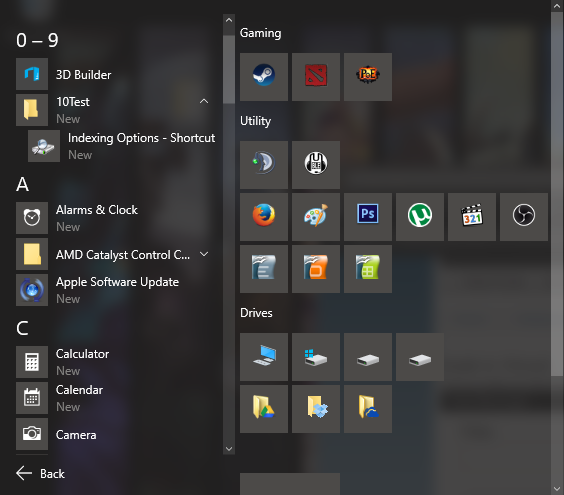Jump via the 0 – 9 letter header
The height and width of the screenshot is (495, 564).
37,40
